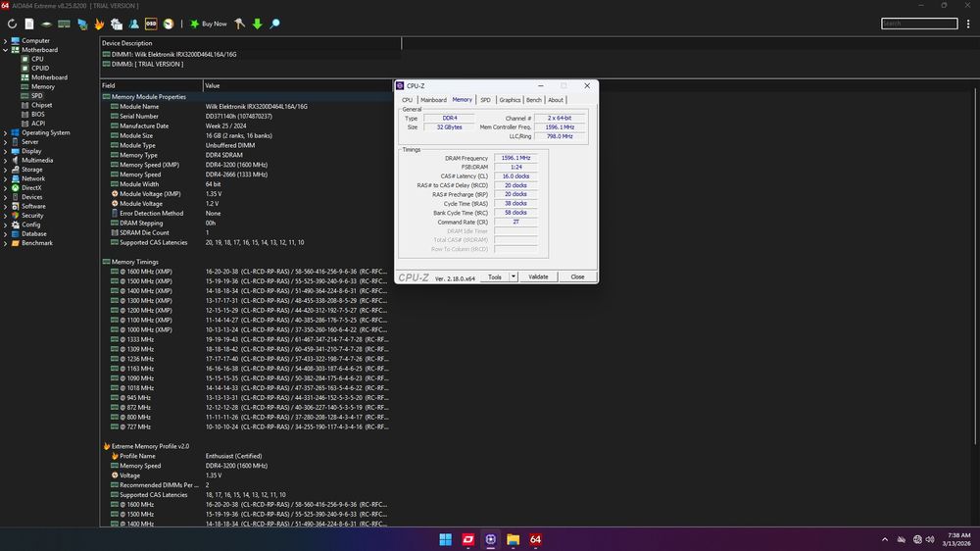The width and height of the screenshot is (980, 551).
Task: Switch to SPD tab in CPU-Z
Action: [486, 100]
